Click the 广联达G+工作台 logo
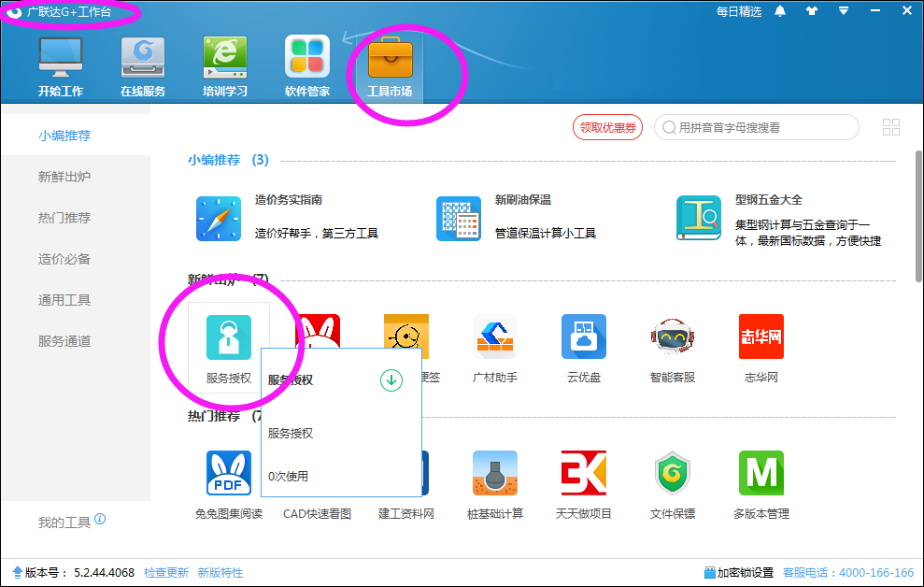 pyautogui.click(x=14, y=12)
